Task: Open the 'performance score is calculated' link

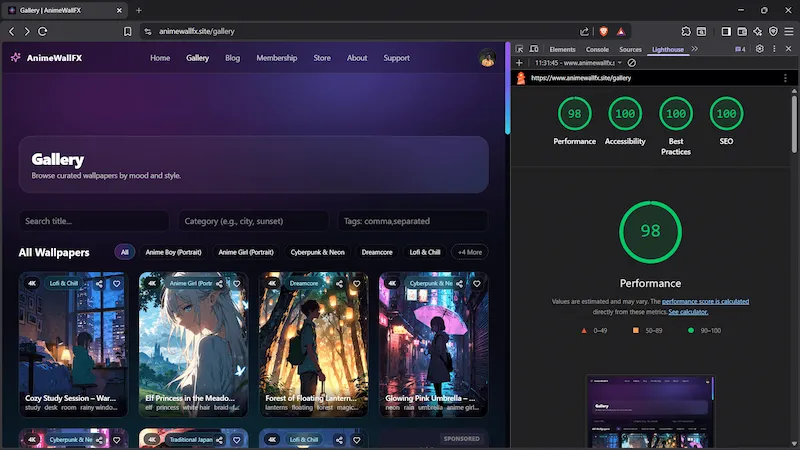Action: pos(705,302)
